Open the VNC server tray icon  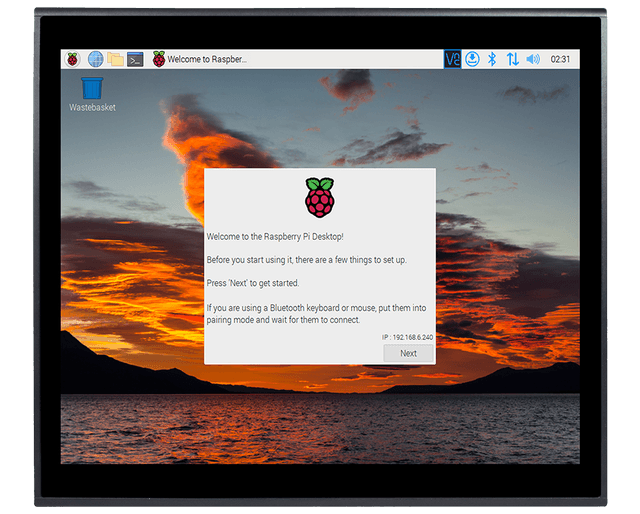(452, 59)
